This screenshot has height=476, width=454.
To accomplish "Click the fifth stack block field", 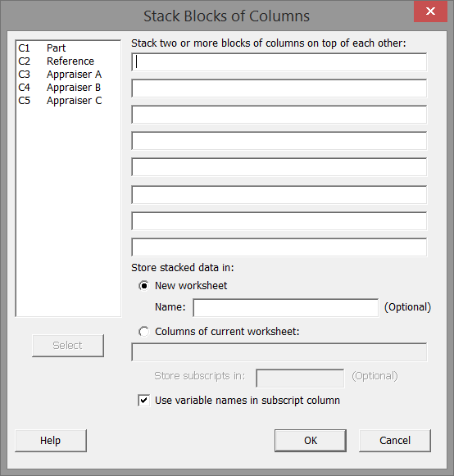I will click(x=279, y=167).
